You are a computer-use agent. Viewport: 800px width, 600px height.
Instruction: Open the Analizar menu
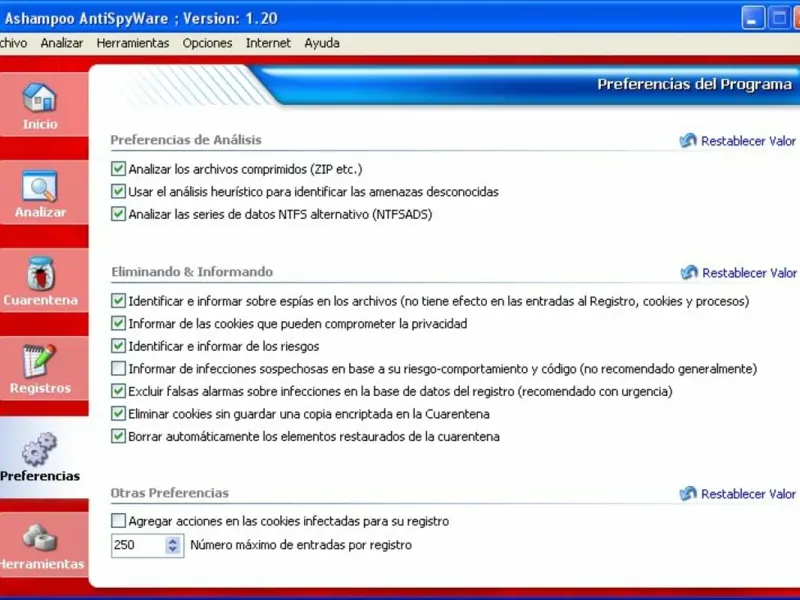[62, 43]
